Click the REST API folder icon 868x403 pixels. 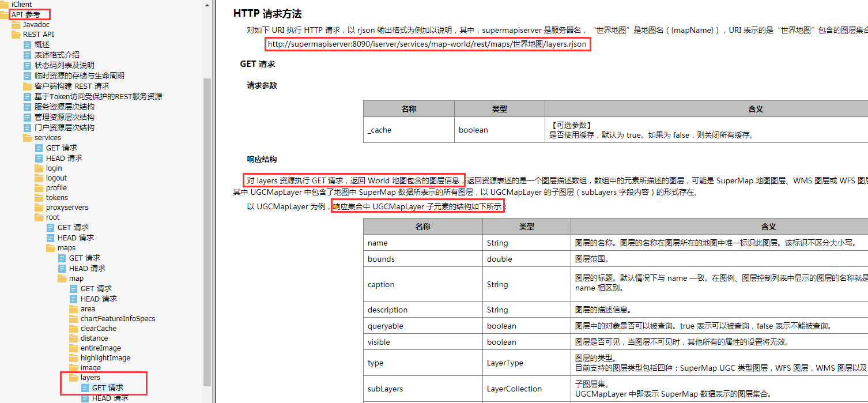tap(16, 35)
